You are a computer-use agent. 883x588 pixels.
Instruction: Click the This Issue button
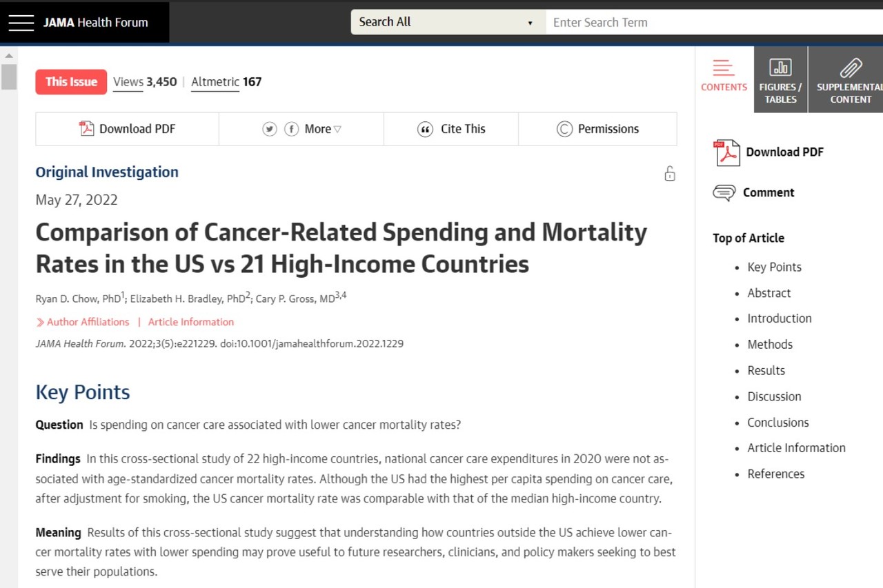(71, 81)
